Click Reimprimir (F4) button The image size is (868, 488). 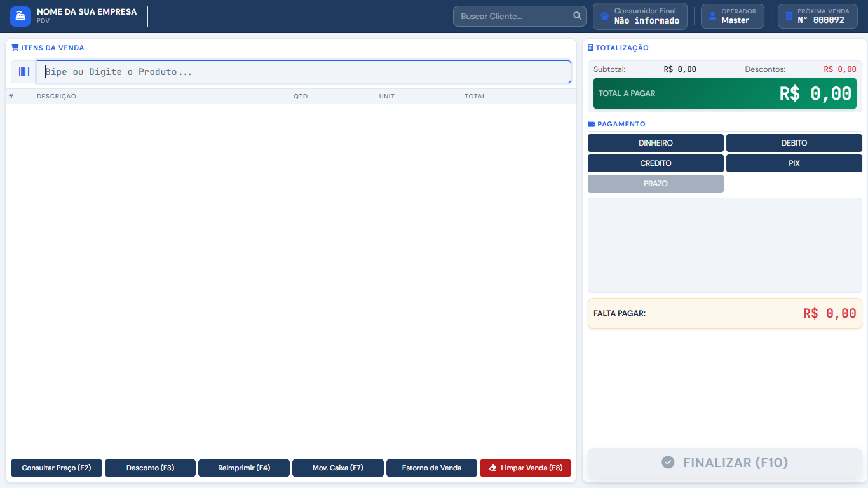point(244,468)
